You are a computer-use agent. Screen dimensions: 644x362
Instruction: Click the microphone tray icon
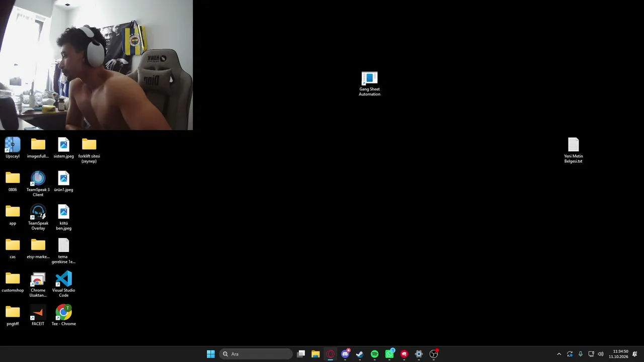pos(580,354)
